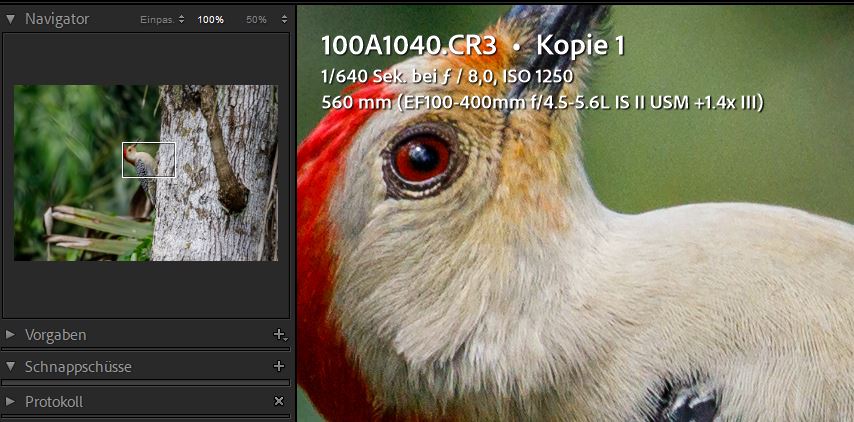This screenshot has width=854, height=422.
Task: Click the Schnappschüsse panel title
Action: pos(78,367)
